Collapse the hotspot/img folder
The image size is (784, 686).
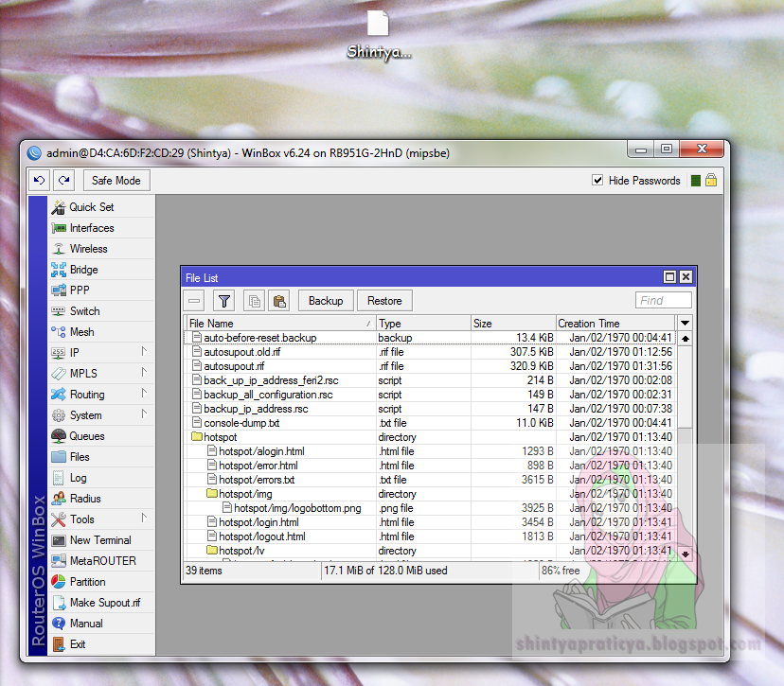click(x=212, y=494)
